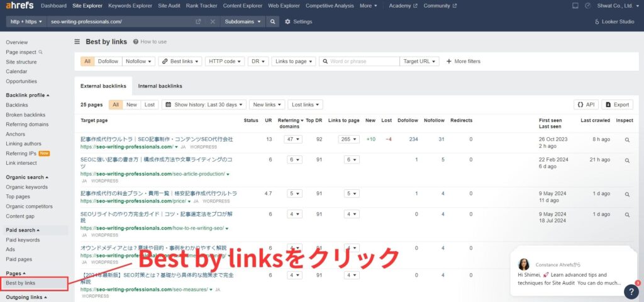Click the display monitor icon in top bar
644x302 pixels.
[x=575, y=6]
